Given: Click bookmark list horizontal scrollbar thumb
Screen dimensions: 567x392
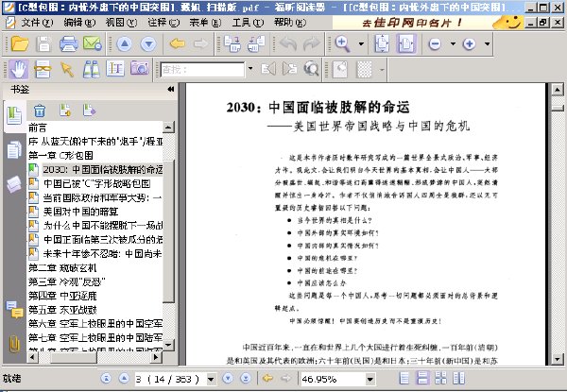Looking at the screenshot, I should tap(74, 357).
